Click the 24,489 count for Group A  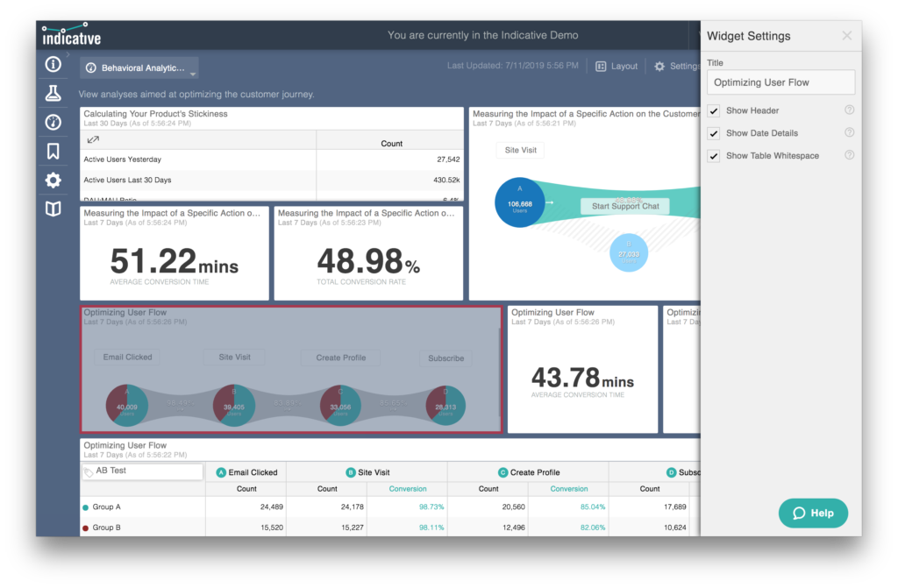coord(272,507)
